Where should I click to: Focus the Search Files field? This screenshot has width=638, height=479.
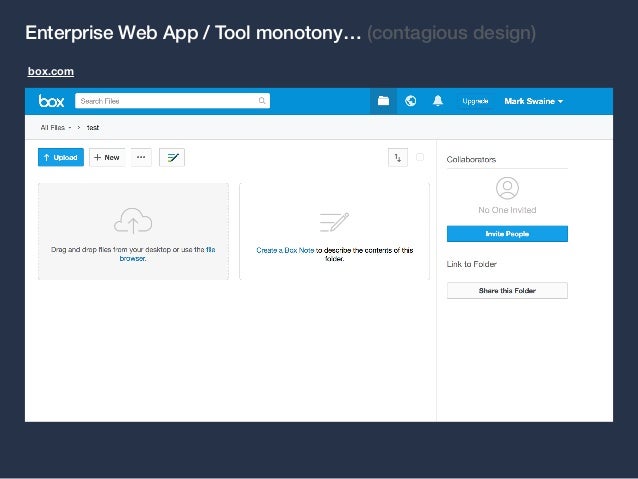(x=172, y=101)
